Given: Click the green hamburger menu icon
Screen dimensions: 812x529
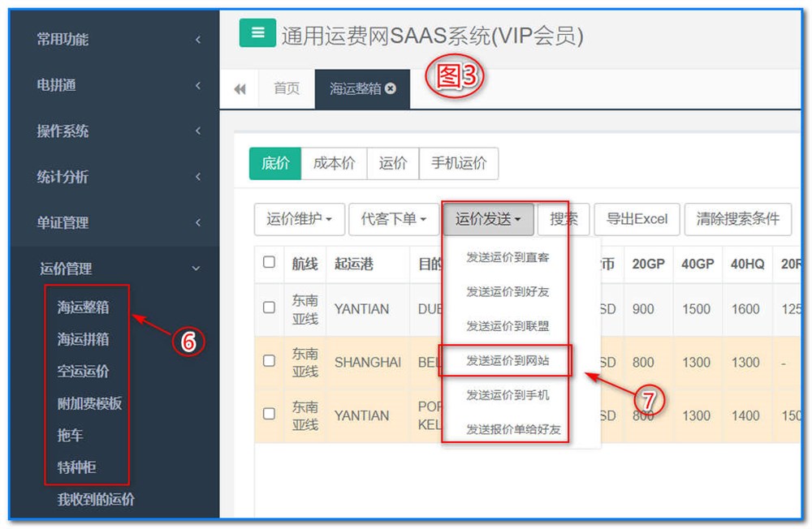Looking at the screenshot, I should [x=258, y=33].
